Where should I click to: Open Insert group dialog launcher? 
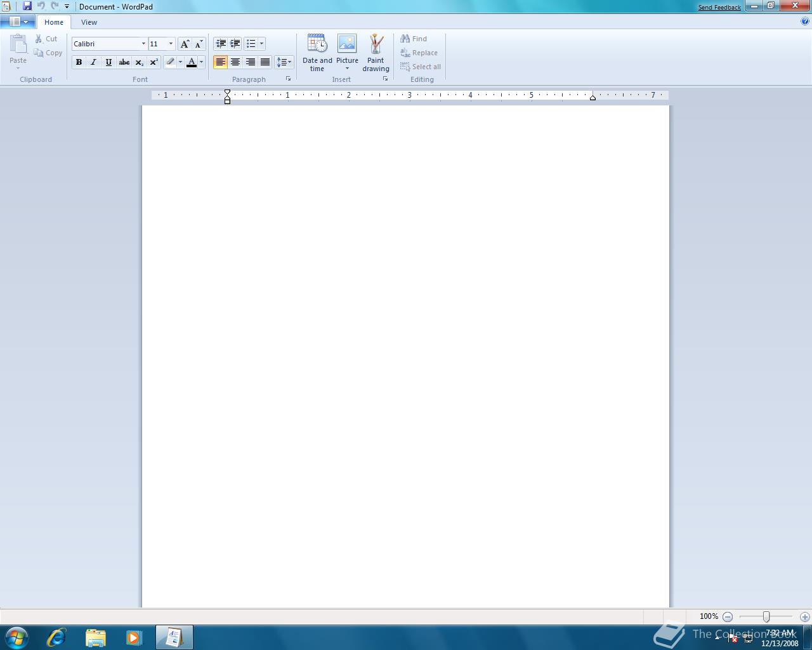click(x=385, y=79)
